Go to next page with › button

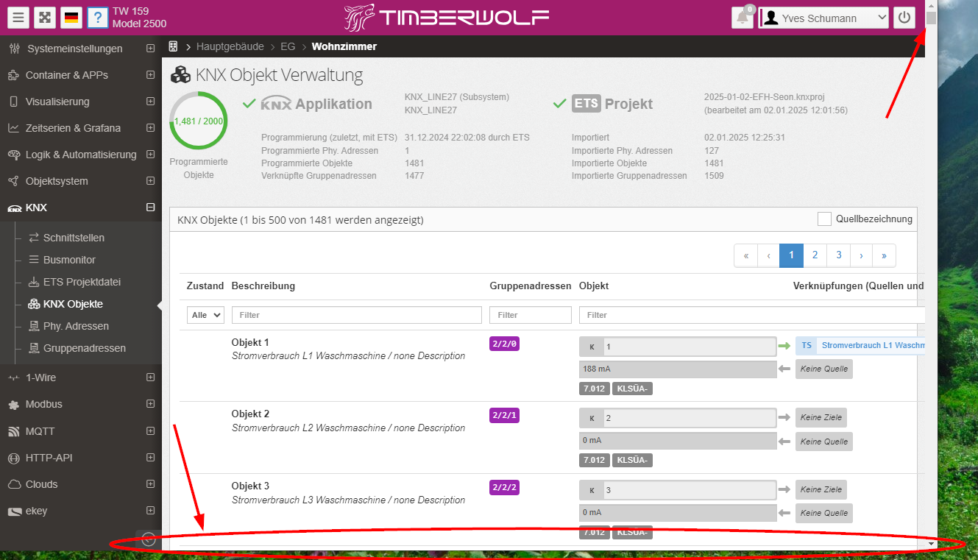861,255
